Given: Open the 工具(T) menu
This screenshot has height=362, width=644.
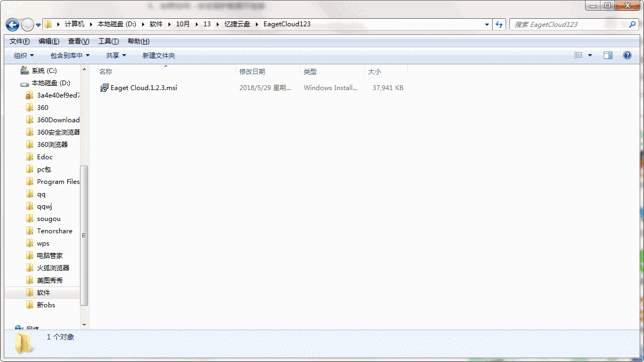Looking at the screenshot, I should (x=108, y=41).
